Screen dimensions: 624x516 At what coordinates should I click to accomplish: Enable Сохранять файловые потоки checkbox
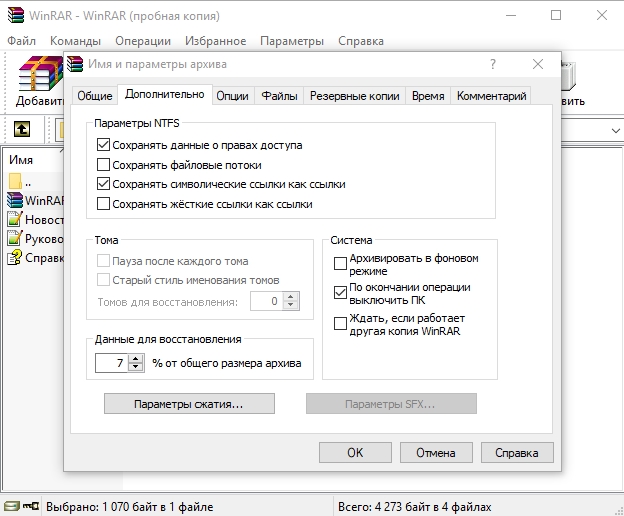(x=103, y=164)
